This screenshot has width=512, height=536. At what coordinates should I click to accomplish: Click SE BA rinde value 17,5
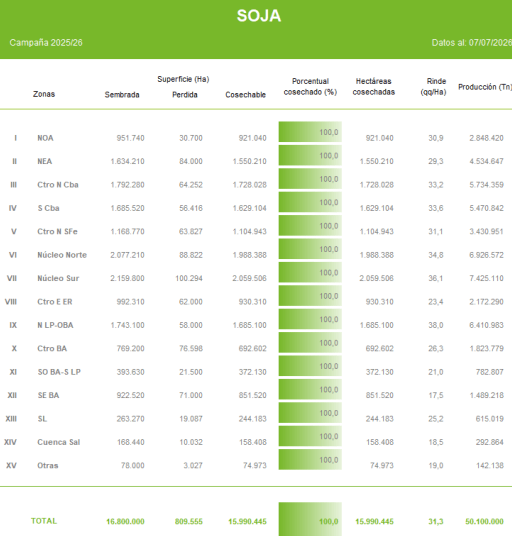click(x=436, y=396)
